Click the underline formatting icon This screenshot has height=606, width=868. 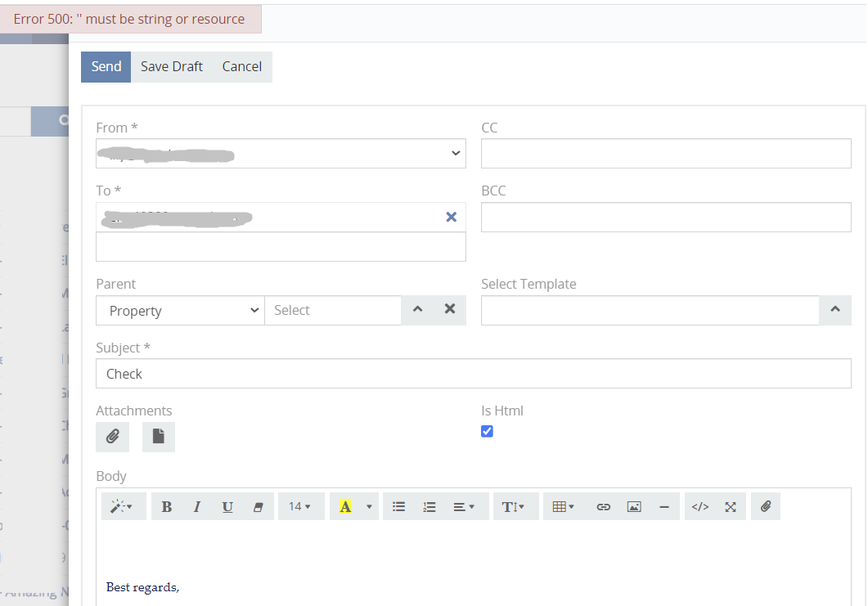(227, 507)
